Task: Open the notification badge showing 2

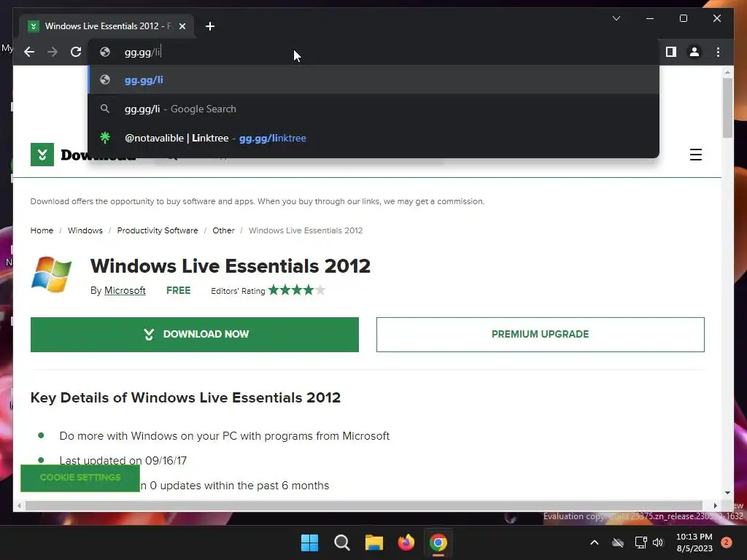Action: pyautogui.click(x=727, y=542)
